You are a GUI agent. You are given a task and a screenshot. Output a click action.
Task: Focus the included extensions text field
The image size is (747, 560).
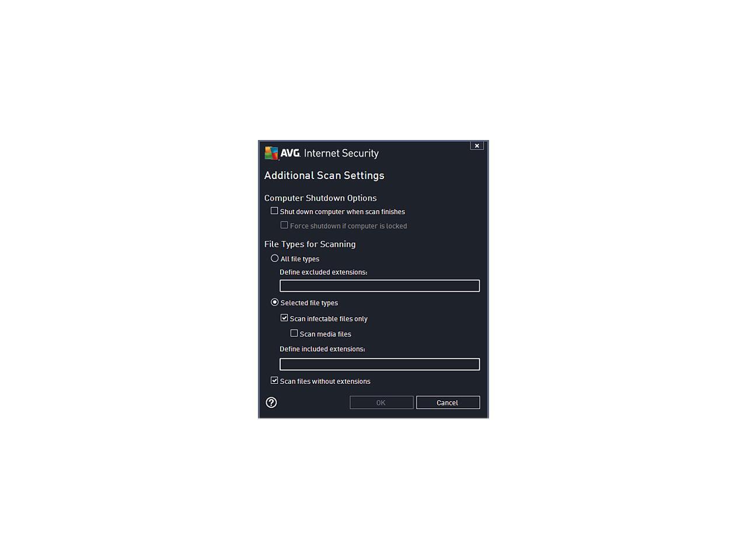[379, 364]
